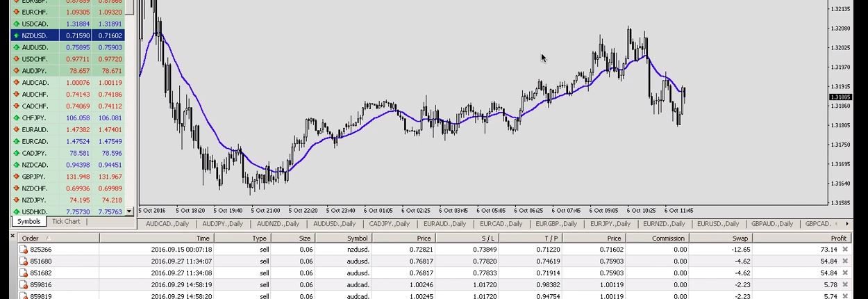Image resolution: width=868 pixels, height=299 pixels.
Task: Click the NZDUSD symbol arrow icon
Action: coord(16,35)
